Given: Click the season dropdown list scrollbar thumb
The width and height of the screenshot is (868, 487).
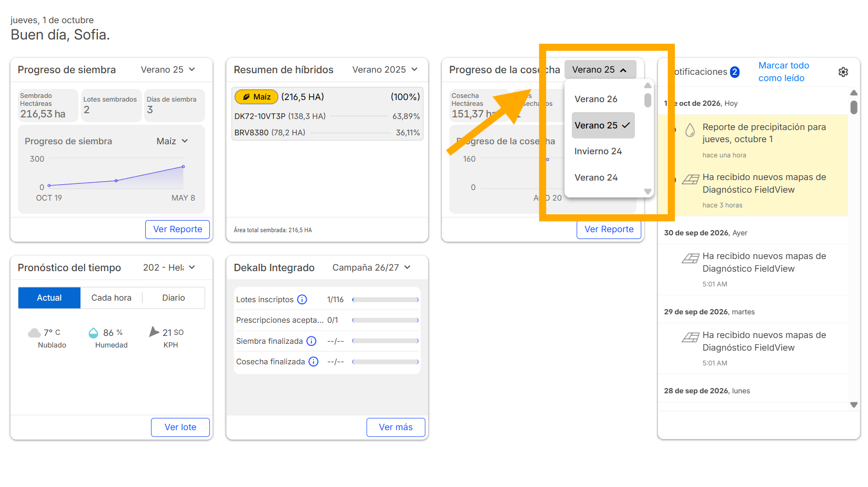Looking at the screenshot, I should point(648,100).
